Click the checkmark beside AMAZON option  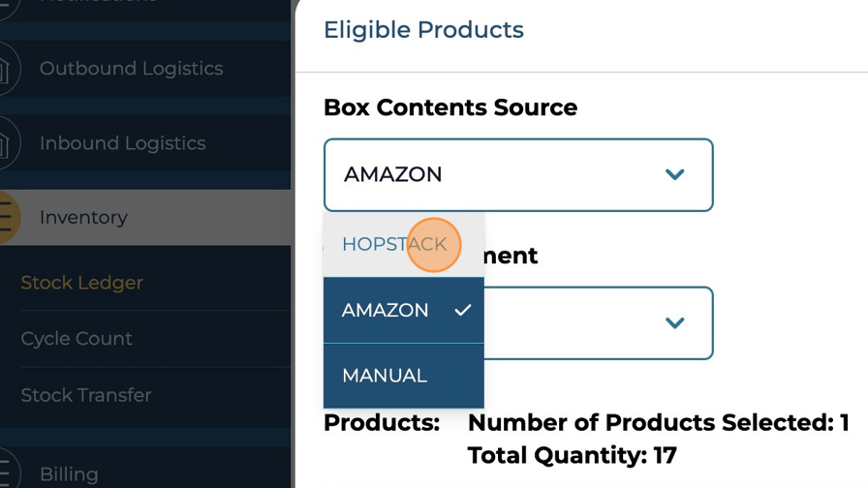pos(463,310)
